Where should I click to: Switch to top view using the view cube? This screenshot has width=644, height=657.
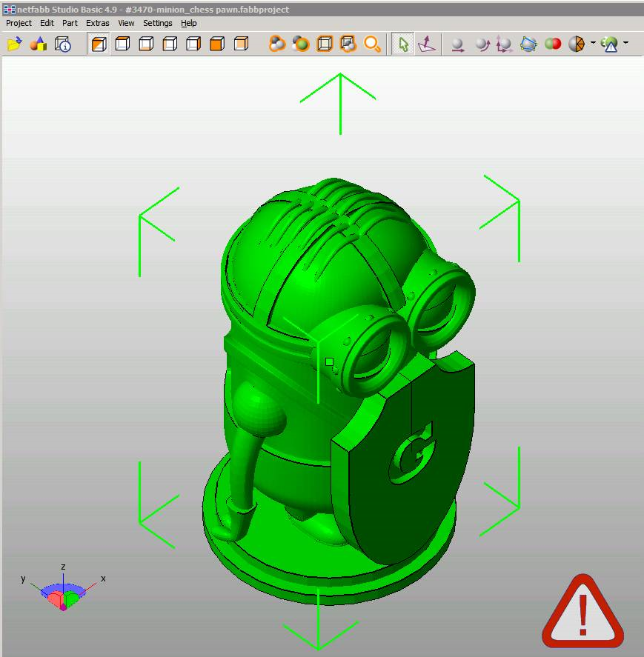[122, 43]
